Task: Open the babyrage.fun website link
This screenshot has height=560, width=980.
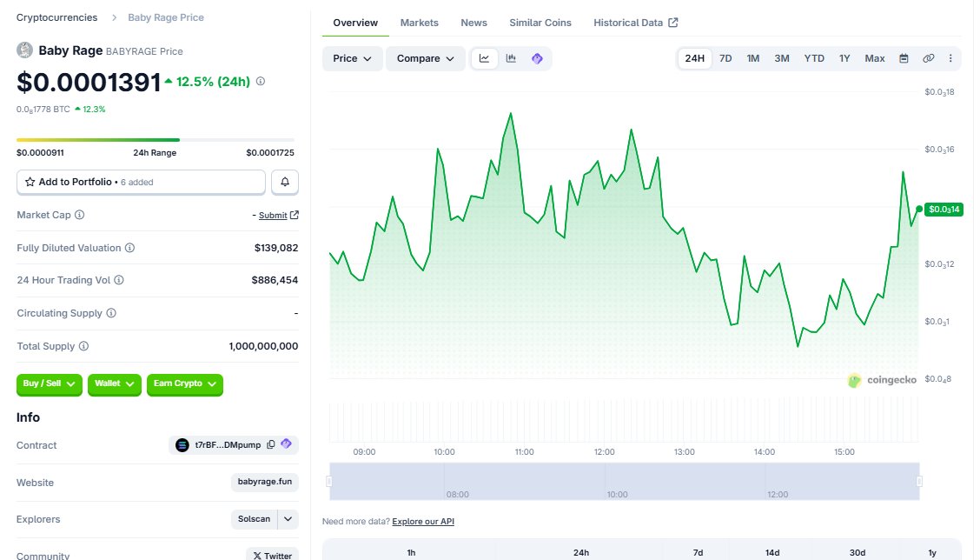Action: [264, 482]
